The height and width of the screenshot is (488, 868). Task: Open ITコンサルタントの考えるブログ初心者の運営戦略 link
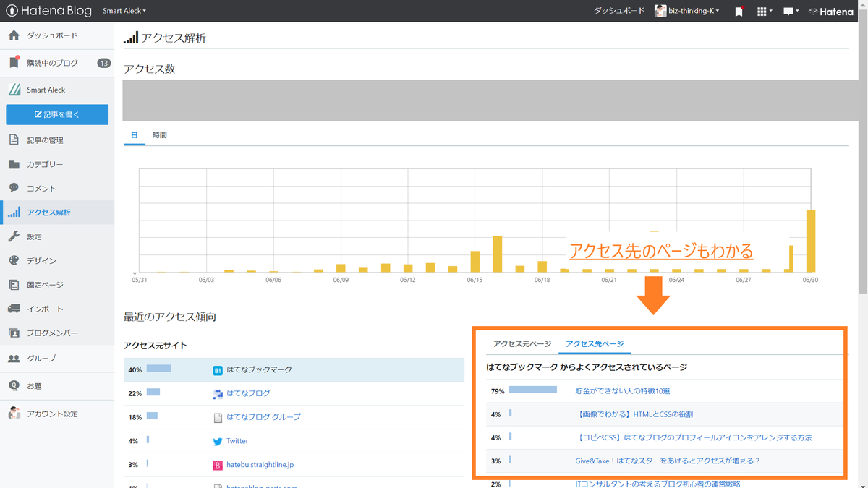658,484
